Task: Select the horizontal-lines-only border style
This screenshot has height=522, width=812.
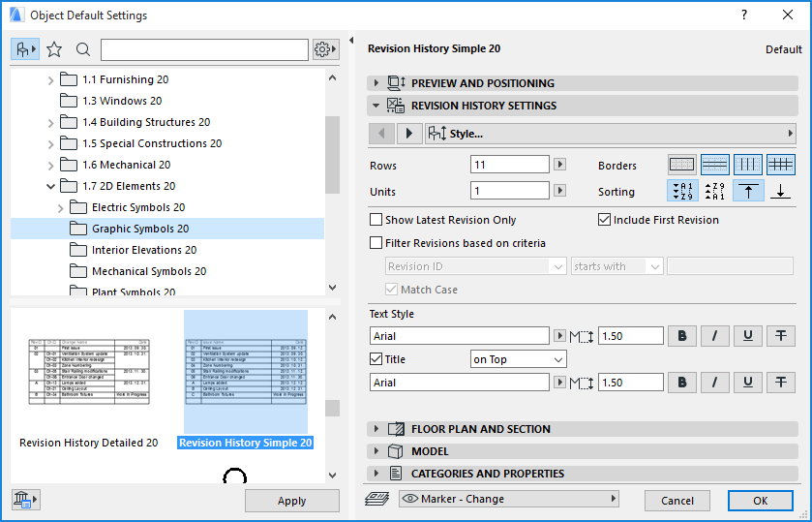Action: click(x=714, y=165)
